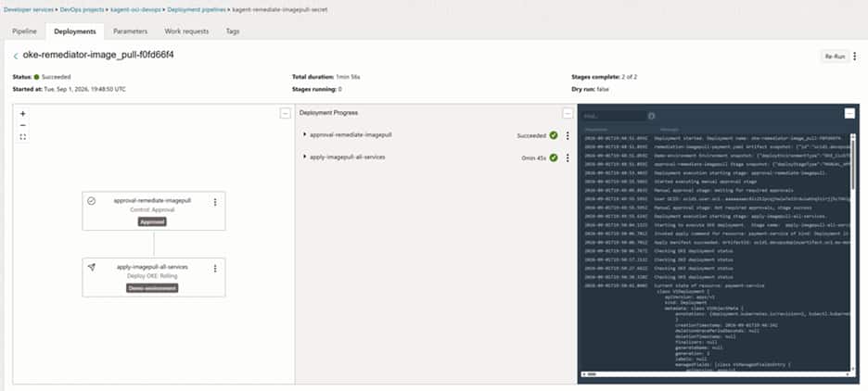Click success checkmark on apply-imagepull-all-services row
The image size is (868, 391).
coord(553,158)
